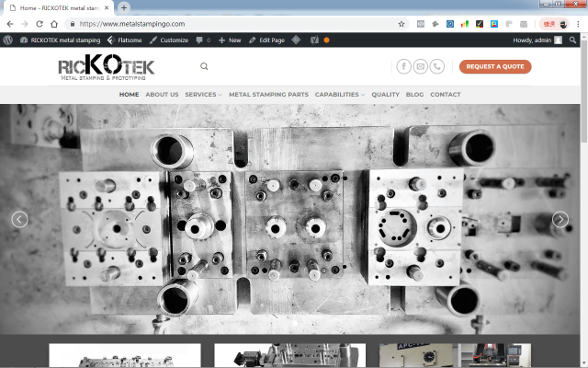Open the bar-chart extension icon

[465, 24]
